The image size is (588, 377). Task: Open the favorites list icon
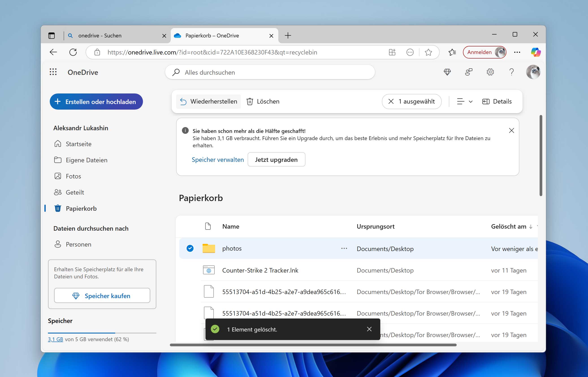click(x=452, y=52)
